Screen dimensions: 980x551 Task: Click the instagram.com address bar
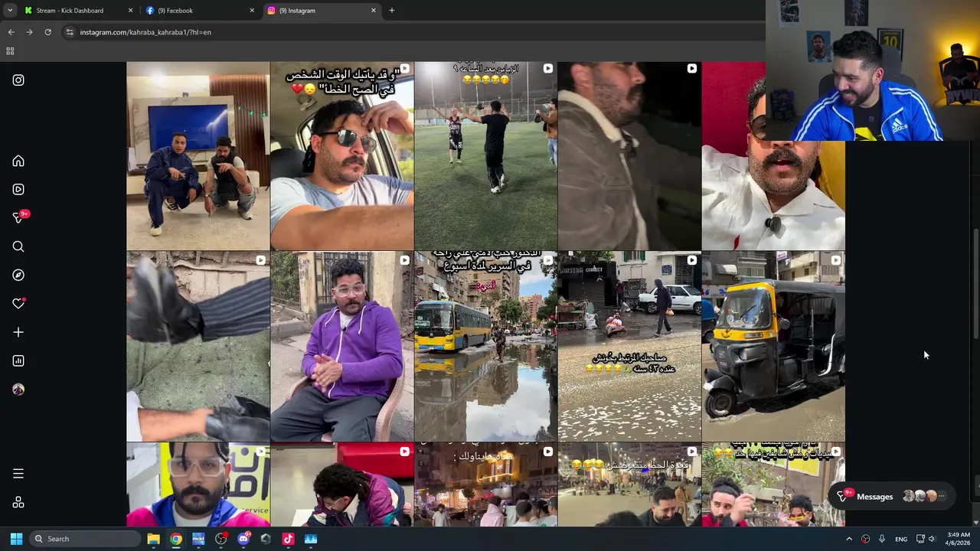(x=413, y=32)
